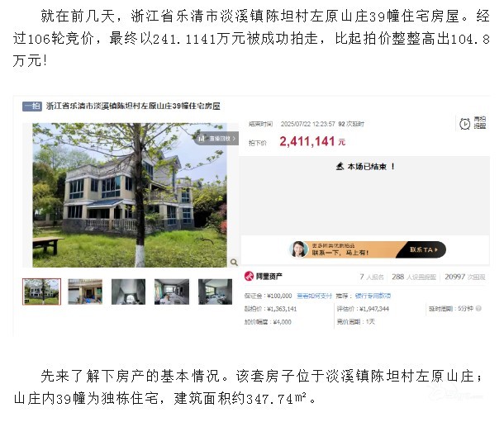Select the first house exterior thumbnail
The width and height of the screenshot is (504, 422).
(41, 292)
